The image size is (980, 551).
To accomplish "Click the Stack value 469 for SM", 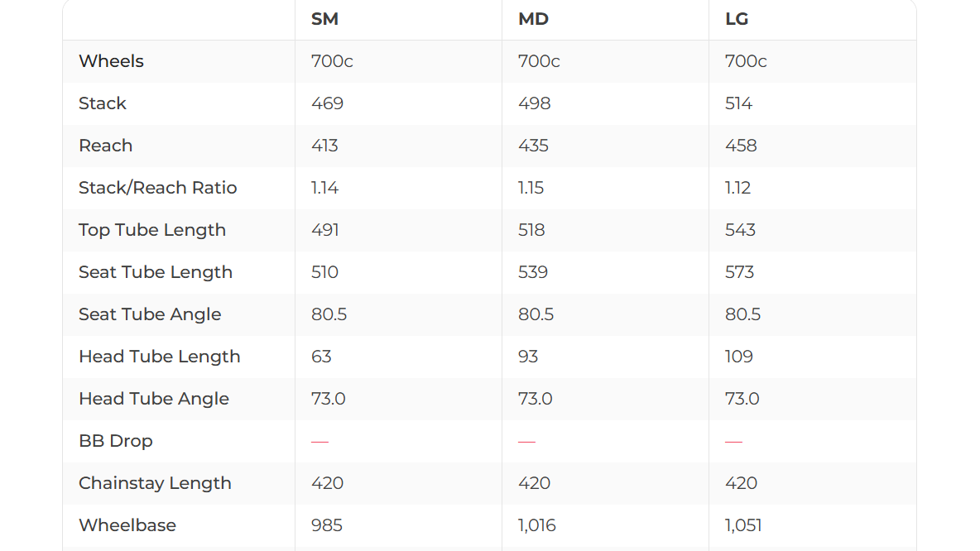I will (327, 103).
